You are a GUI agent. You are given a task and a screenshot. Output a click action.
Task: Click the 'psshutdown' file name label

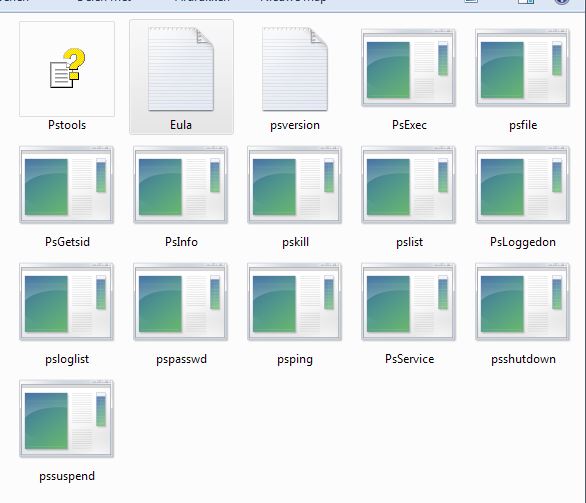523,359
